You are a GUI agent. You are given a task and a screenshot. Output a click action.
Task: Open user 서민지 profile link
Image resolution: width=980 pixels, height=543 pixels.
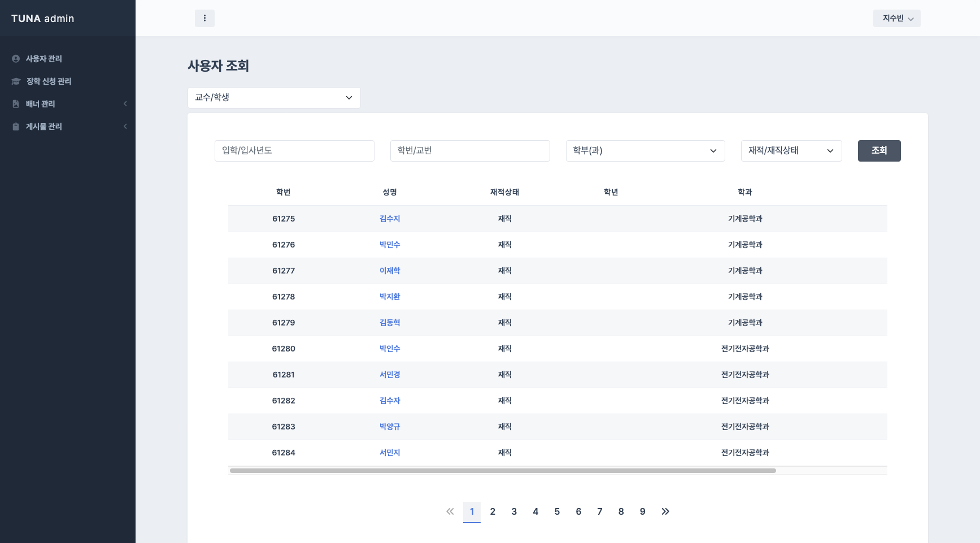pyautogui.click(x=390, y=453)
